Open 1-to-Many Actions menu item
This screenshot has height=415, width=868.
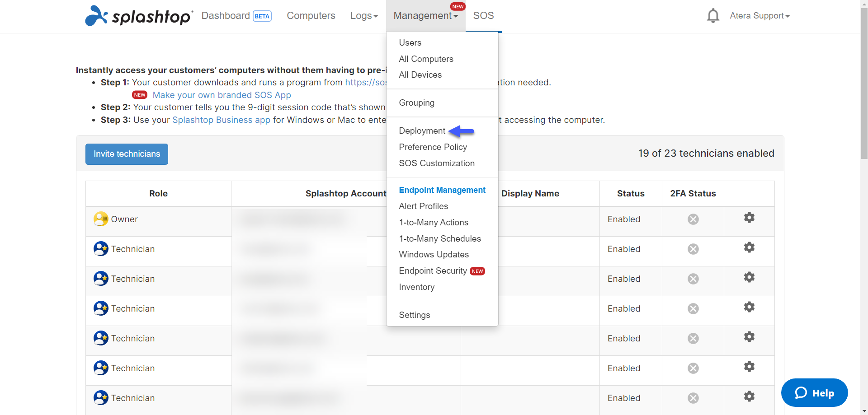tap(434, 223)
